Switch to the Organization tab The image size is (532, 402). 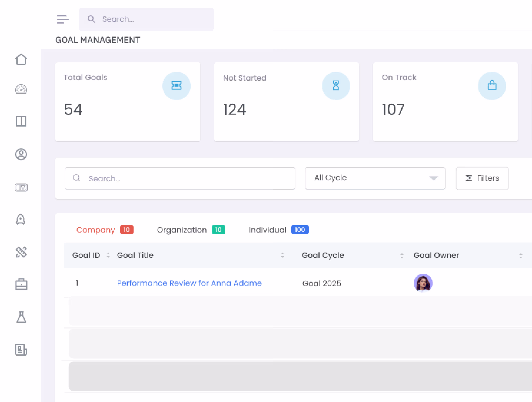191,230
